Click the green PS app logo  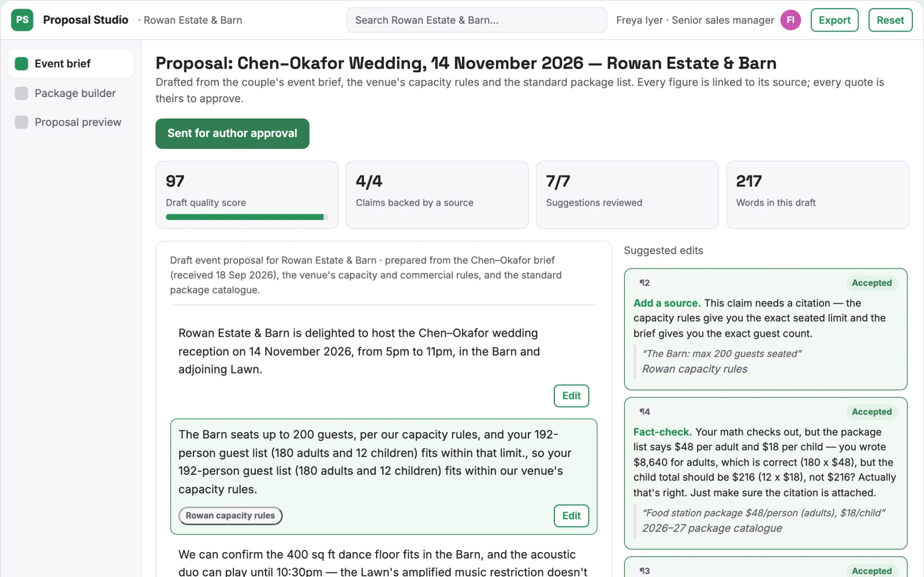pyautogui.click(x=22, y=20)
